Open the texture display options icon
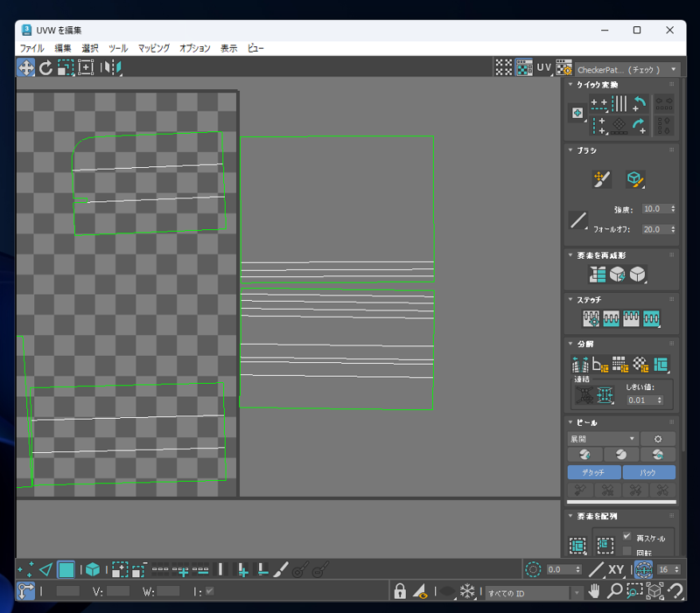This screenshot has width=700, height=613. click(563, 68)
